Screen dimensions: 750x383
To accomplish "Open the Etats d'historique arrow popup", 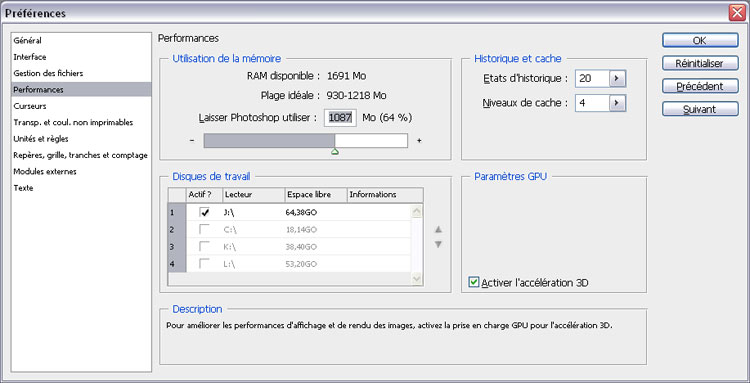I will point(618,78).
